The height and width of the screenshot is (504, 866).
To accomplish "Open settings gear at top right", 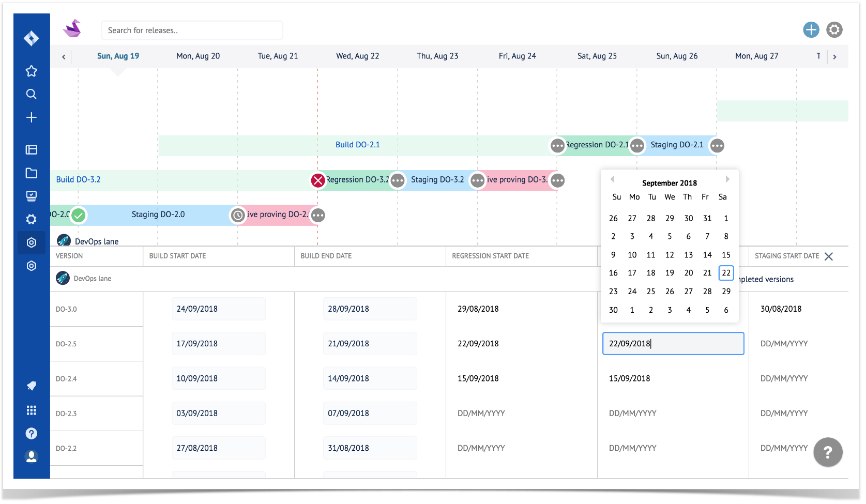I will point(834,30).
